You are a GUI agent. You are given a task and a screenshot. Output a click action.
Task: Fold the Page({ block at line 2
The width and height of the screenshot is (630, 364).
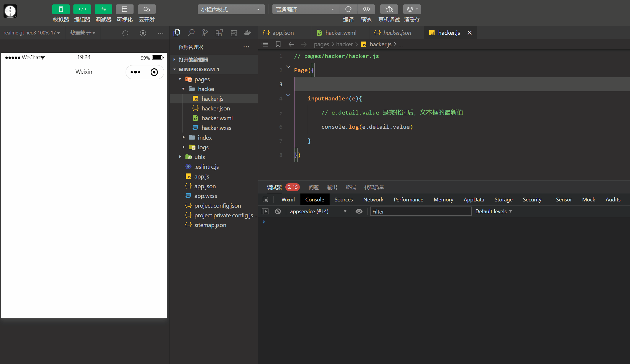288,67
